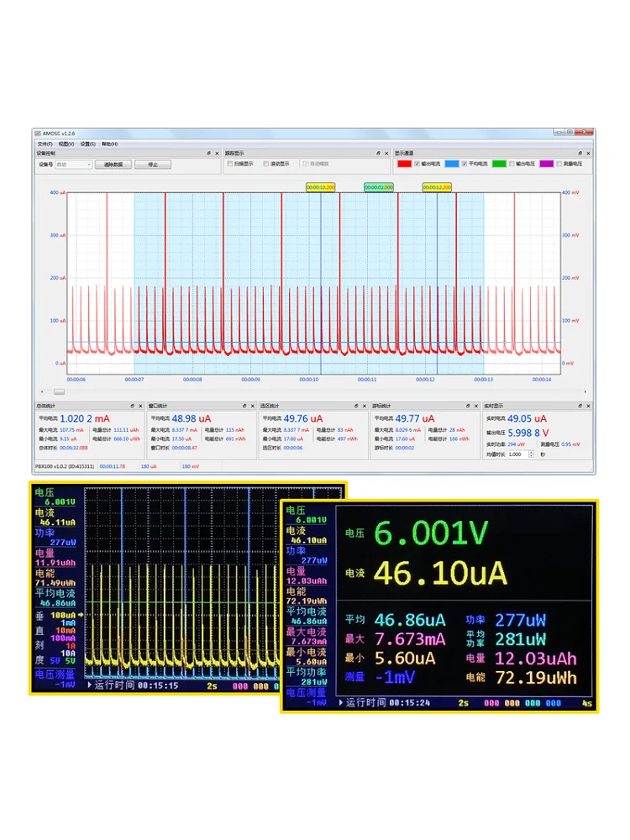The image size is (630, 840).
Task: Click the 00:00:10 time axis label
Action: coord(308,380)
